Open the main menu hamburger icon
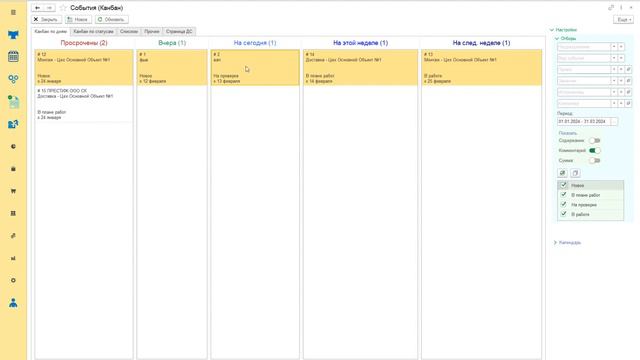Image resolution: width=640 pixels, height=360 pixels. tap(13, 13)
